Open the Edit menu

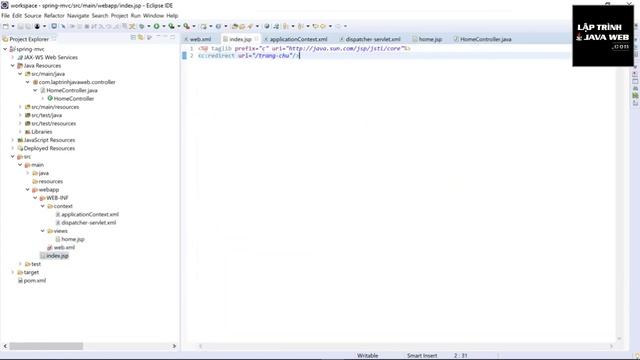[17, 16]
